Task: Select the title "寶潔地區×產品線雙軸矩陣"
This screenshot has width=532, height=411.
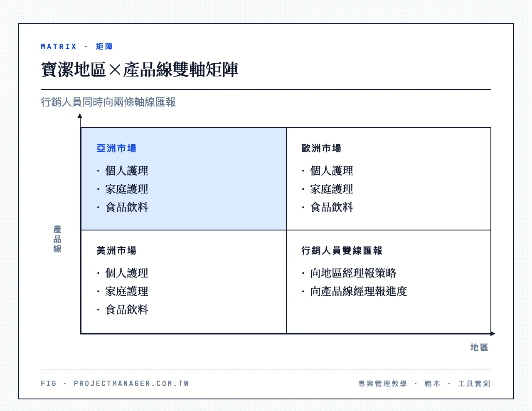Action: pyautogui.click(x=140, y=69)
